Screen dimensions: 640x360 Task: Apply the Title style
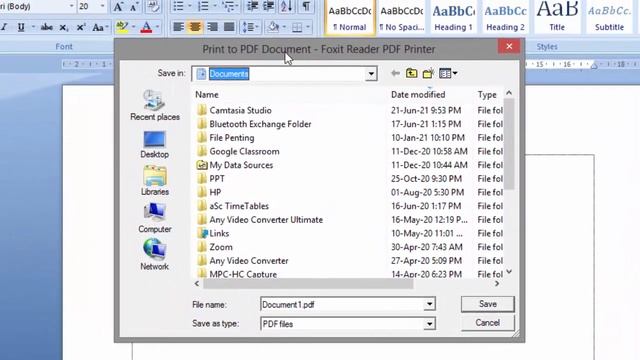point(557,17)
